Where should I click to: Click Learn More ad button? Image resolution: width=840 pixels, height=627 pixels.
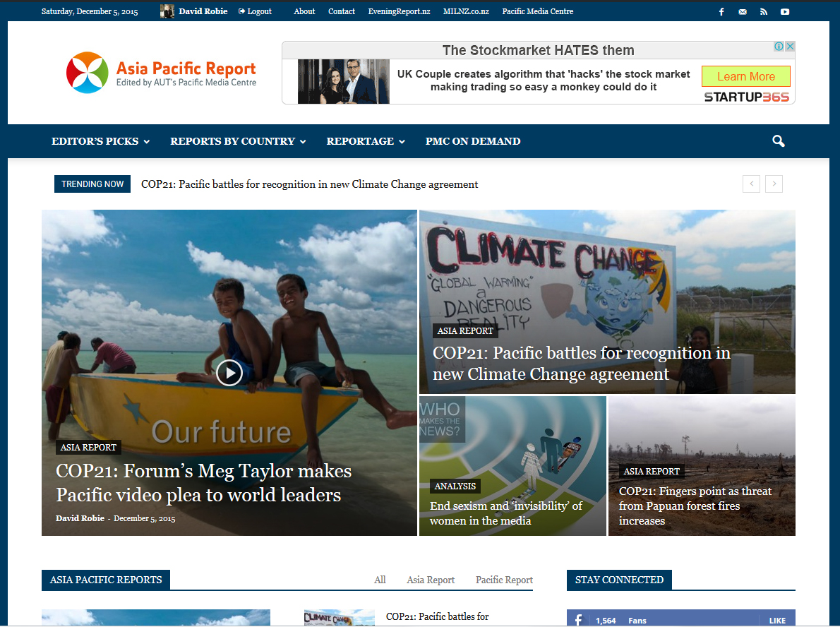pyautogui.click(x=745, y=76)
